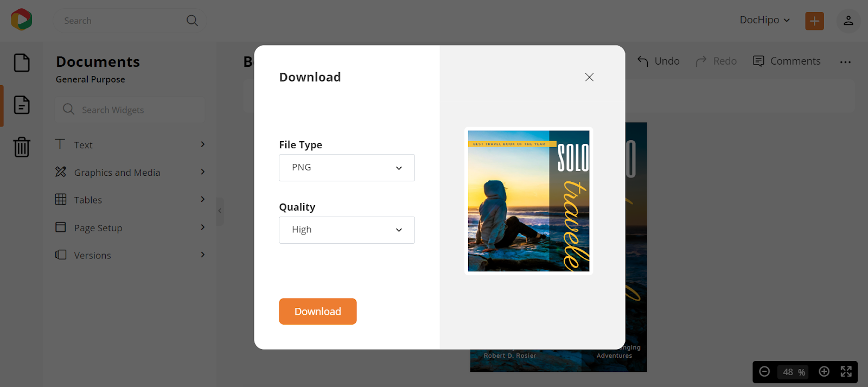The height and width of the screenshot is (387, 868).
Task: Expand the Tables row chevron
Action: [202, 199]
